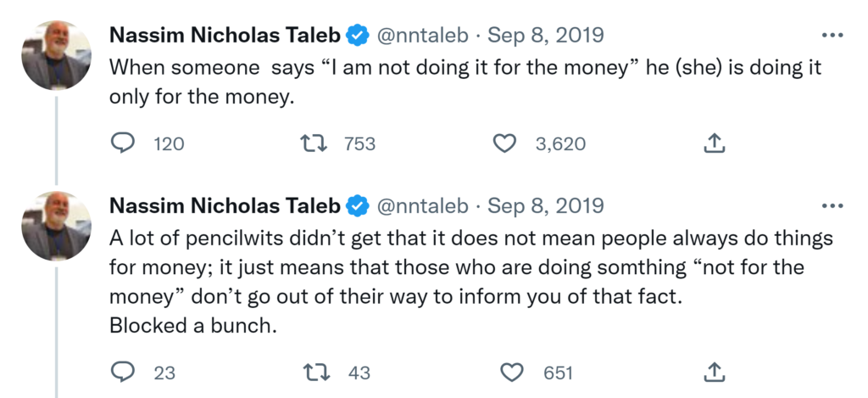
Task: Share the first tweet via share icon
Action: [715, 144]
